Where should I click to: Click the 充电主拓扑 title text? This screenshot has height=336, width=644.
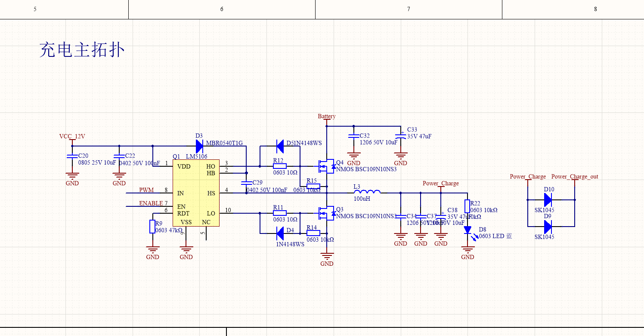pyautogui.click(x=82, y=50)
